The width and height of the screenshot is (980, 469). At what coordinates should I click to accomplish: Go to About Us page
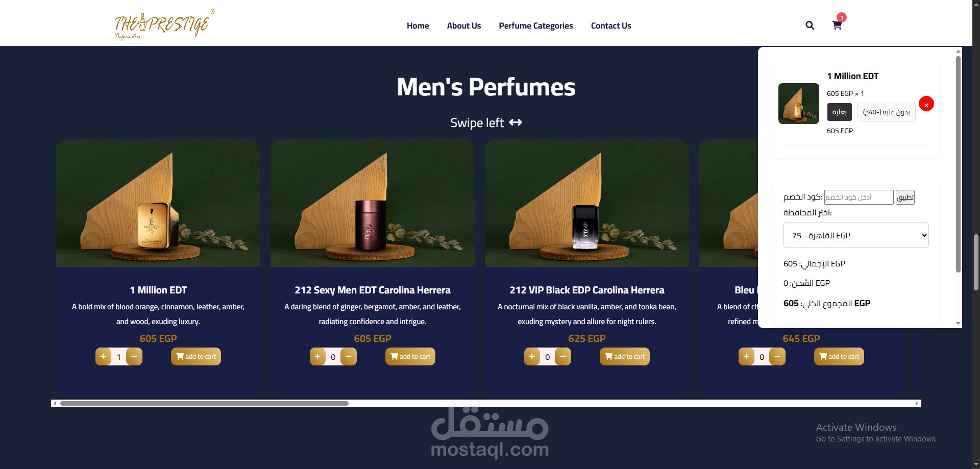click(x=464, y=26)
